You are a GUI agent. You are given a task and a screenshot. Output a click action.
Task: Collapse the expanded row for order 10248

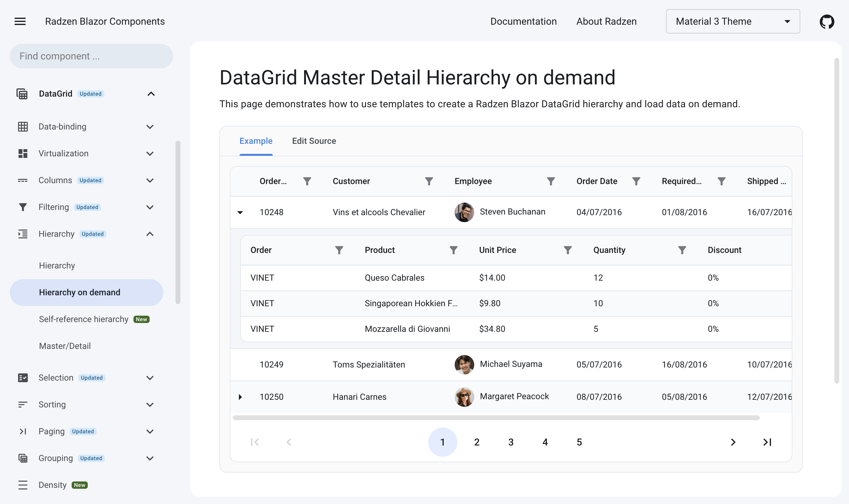240,212
